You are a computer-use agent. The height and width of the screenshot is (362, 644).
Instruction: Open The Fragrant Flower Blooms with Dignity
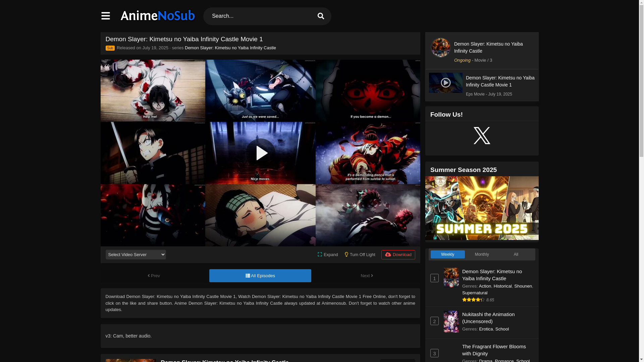pyautogui.click(x=494, y=350)
